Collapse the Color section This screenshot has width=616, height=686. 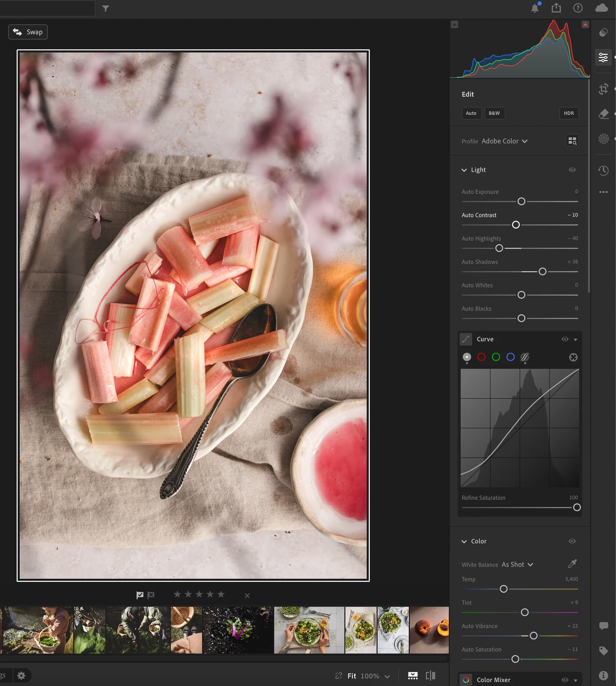click(464, 542)
